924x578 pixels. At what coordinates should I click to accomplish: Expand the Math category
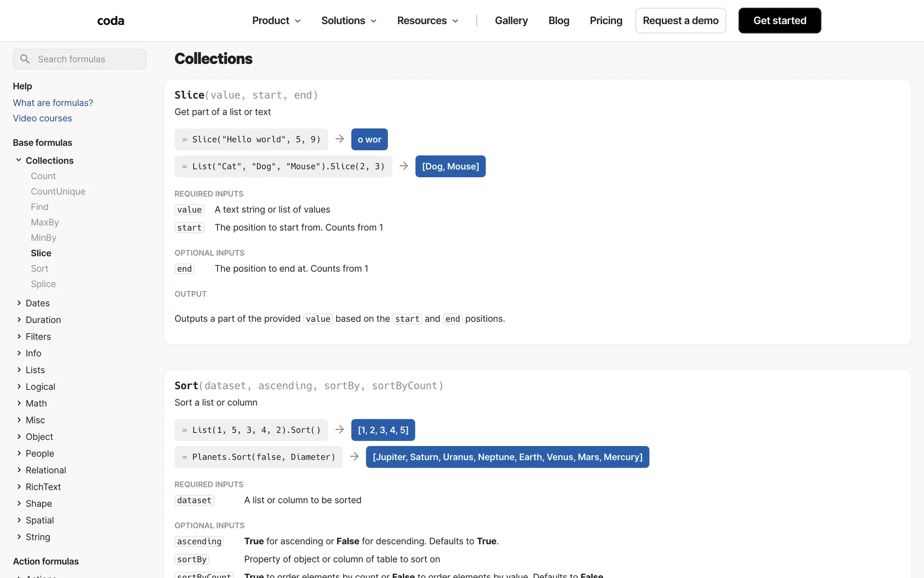coord(19,403)
